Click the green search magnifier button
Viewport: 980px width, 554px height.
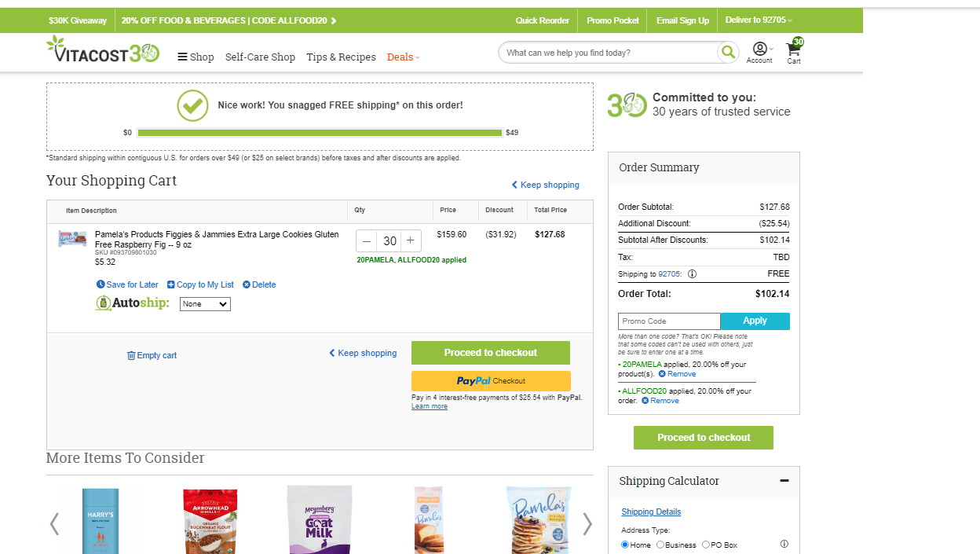pos(728,53)
